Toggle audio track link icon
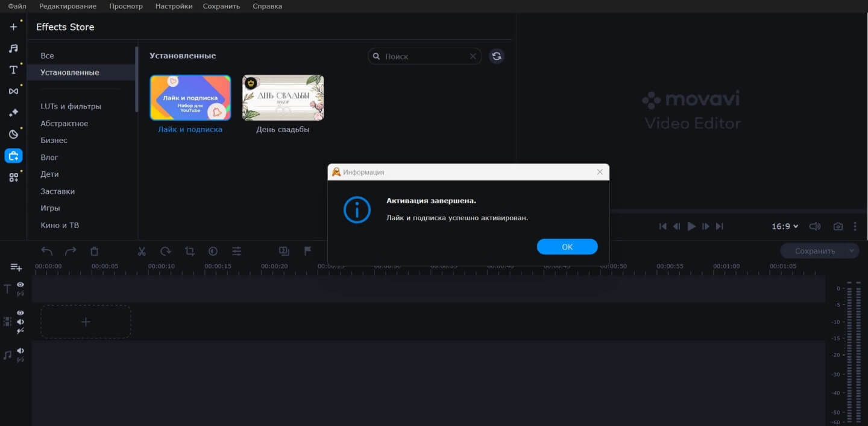The height and width of the screenshot is (426, 868). tap(20, 360)
